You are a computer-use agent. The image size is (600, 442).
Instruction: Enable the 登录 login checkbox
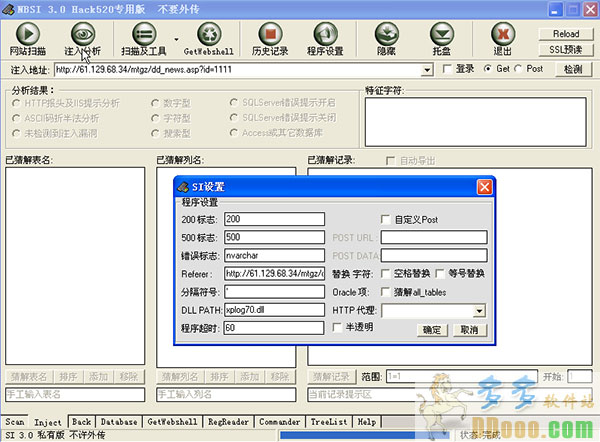point(447,69)
